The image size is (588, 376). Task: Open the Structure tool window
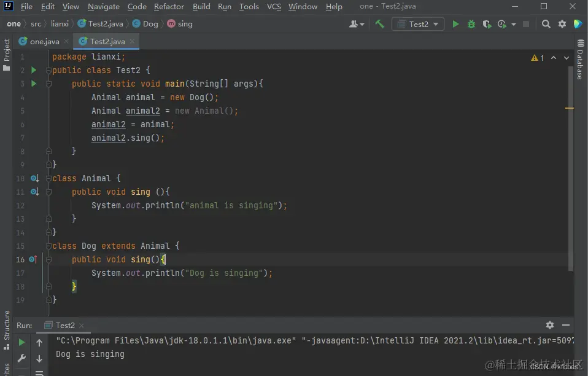click(x=6, y=330)
